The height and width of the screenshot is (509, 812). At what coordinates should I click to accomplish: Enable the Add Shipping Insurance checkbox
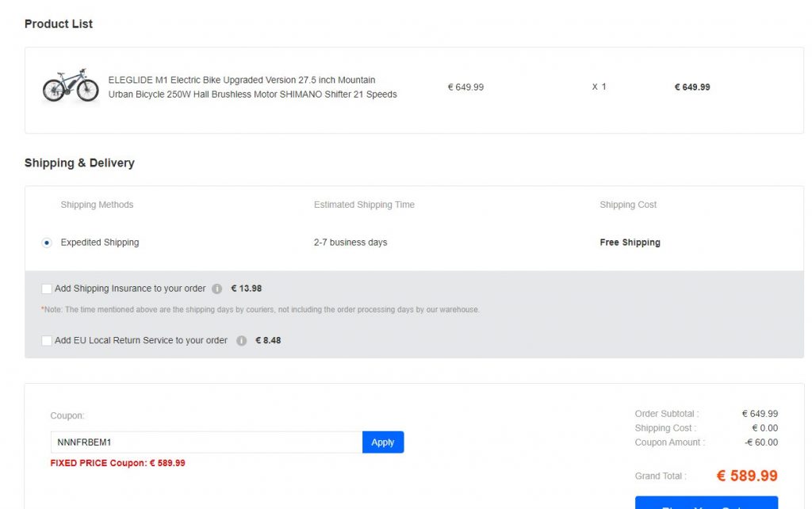(x=47, y=289)
